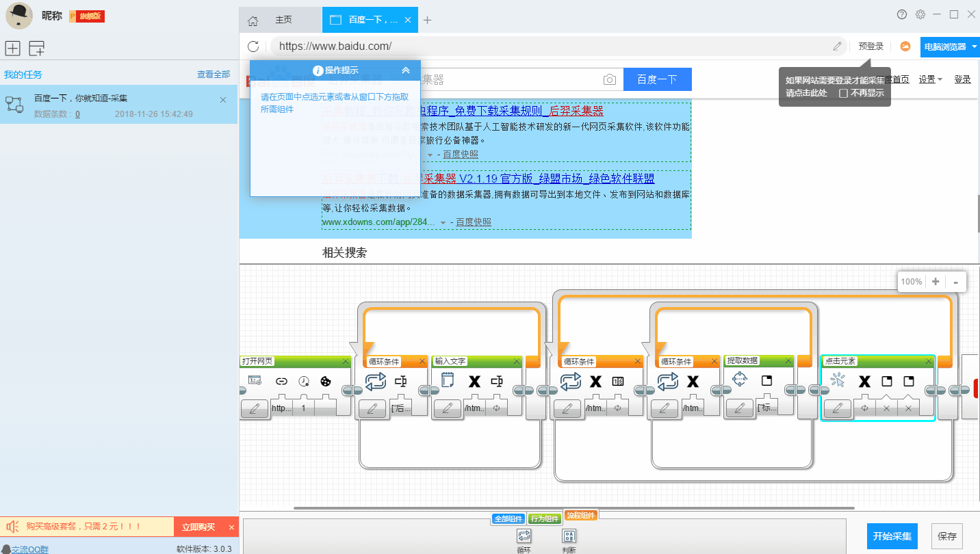Click the Baidu 登录 link

coord(962,79)
